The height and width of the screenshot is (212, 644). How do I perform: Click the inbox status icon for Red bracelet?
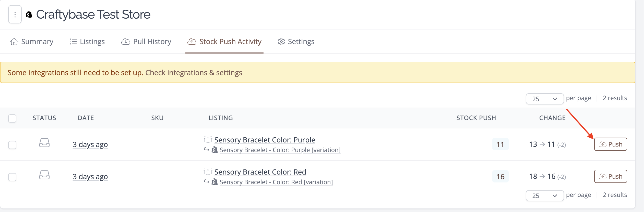[44, 175]
